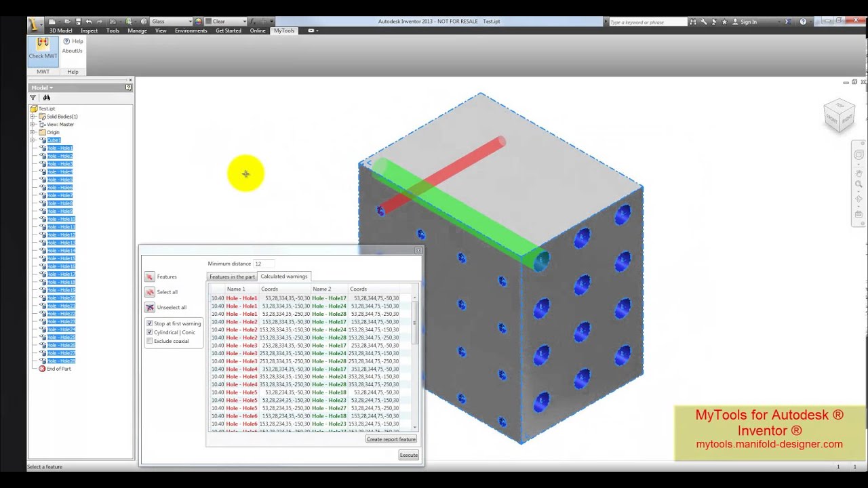The height and width of the screenshot is (488, 868).
Task: Click the keyword search input box
Action: click(648, 22)
